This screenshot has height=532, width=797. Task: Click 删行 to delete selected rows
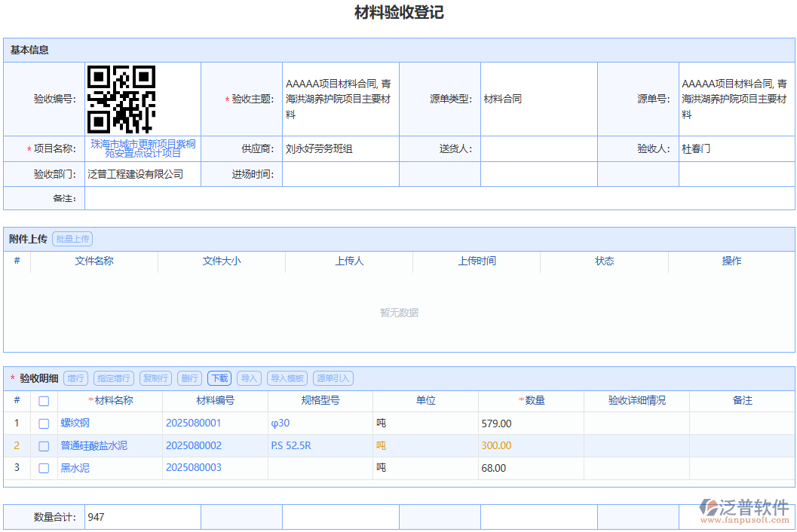click(189, 378)
